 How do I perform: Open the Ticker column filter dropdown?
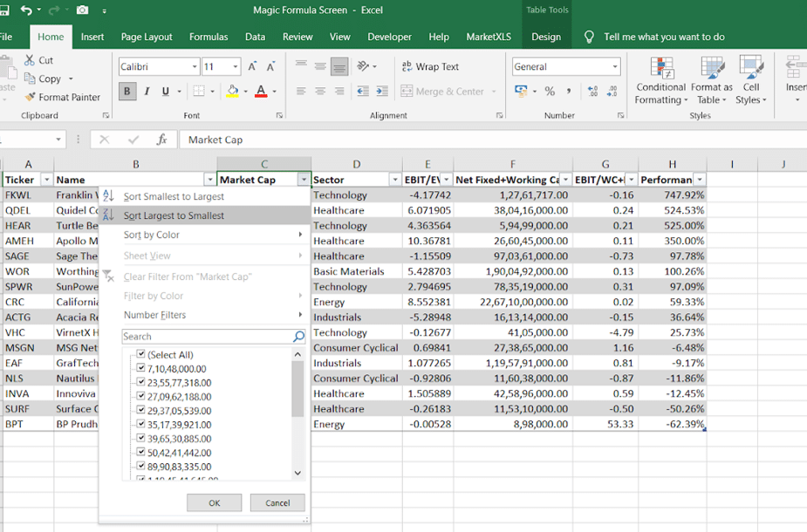pos(47,180)
